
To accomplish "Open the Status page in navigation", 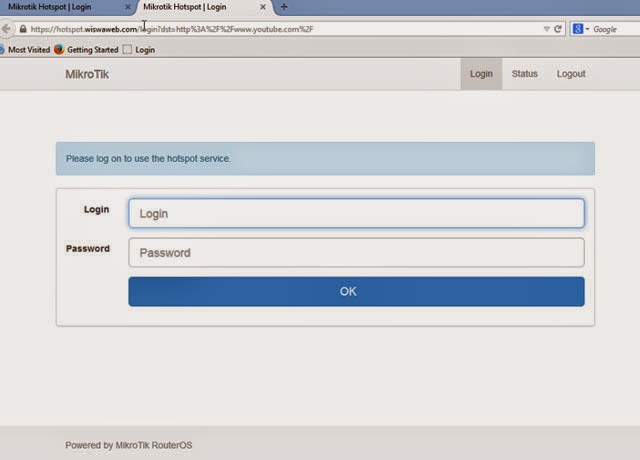I will coord(524,74).
